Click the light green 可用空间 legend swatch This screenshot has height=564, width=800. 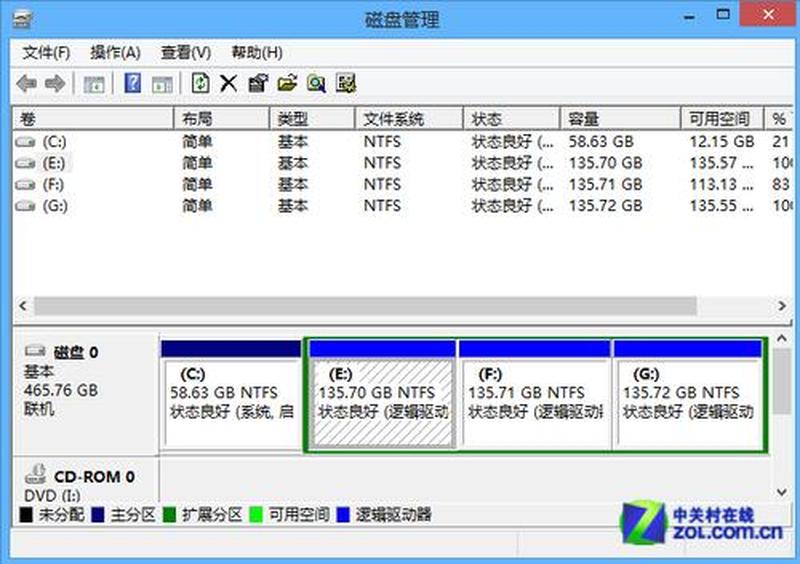tap(256, 514)
